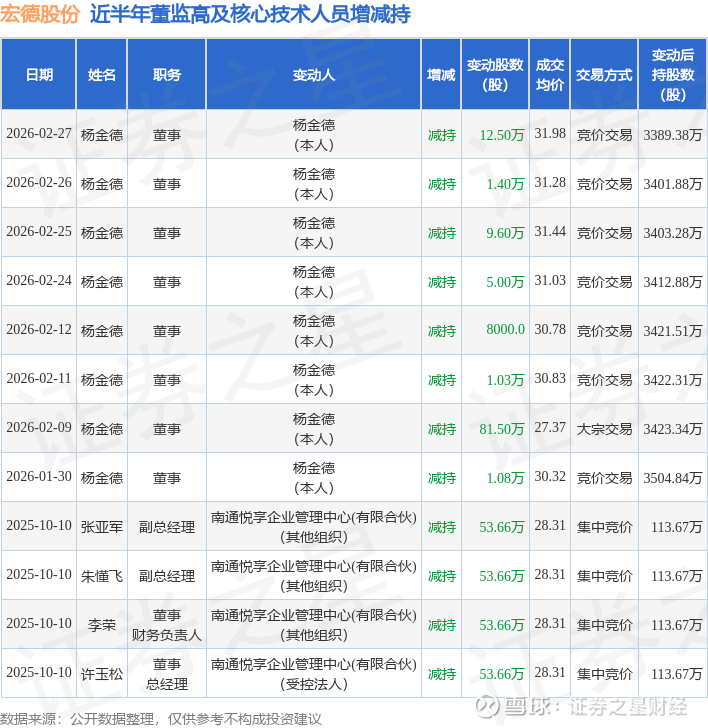Click 集中竞价 in 许玉松 row
708x728 pixels.
tap(604, 674)
